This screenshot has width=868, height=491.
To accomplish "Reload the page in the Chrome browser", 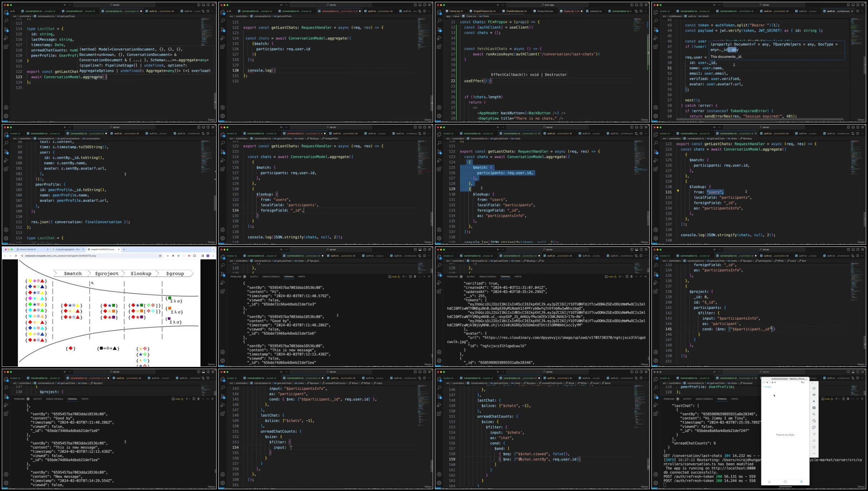I will (x=16, y=256).
